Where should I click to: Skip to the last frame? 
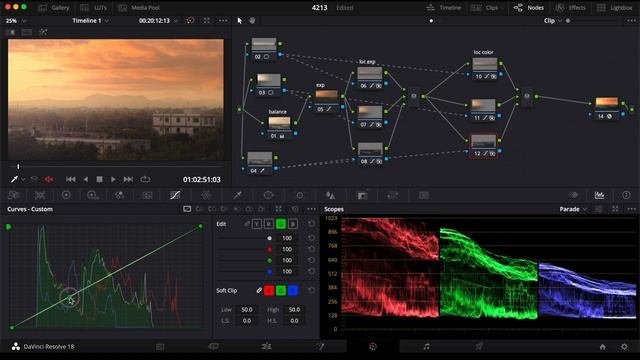[x=128, y=179]
